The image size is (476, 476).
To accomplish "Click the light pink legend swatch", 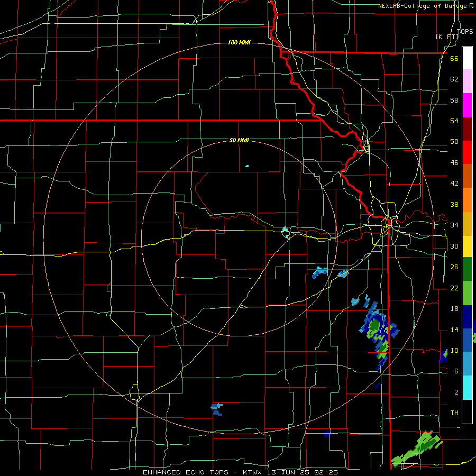I will click(467, 81).
